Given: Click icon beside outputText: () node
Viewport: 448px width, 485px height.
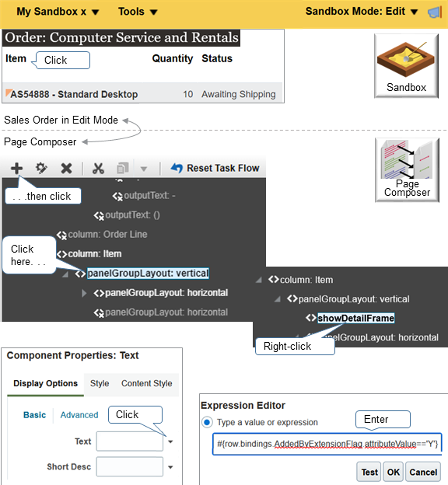Looking at the screenshot, I should (99, 215).
